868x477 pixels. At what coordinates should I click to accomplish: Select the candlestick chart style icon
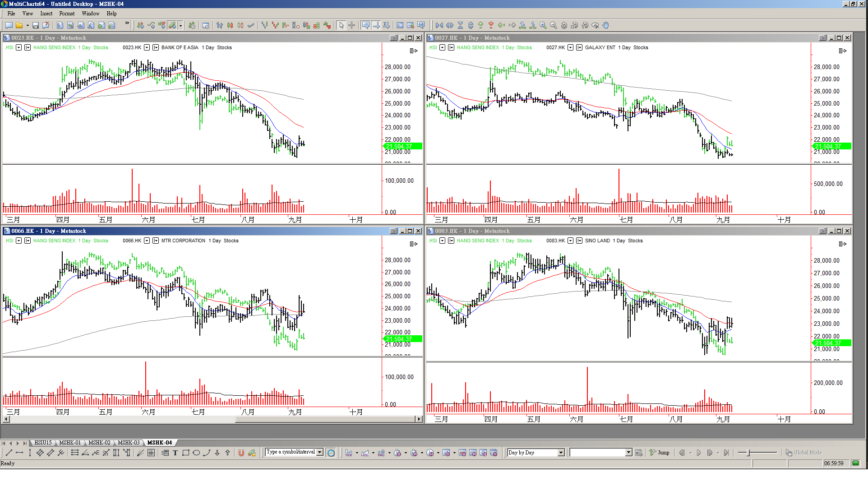pos(230,25)
